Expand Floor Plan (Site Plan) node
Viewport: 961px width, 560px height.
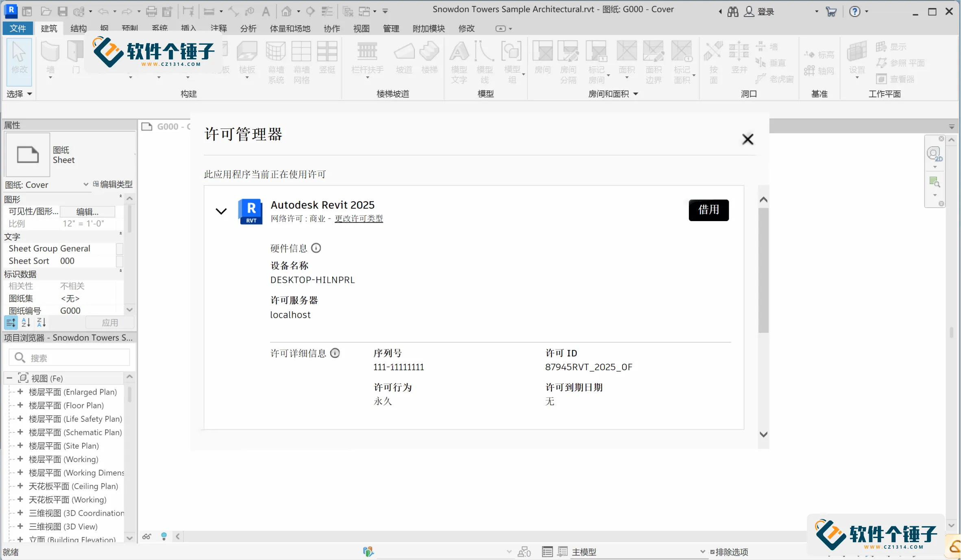pyautogui.click(x=20, y=445)
